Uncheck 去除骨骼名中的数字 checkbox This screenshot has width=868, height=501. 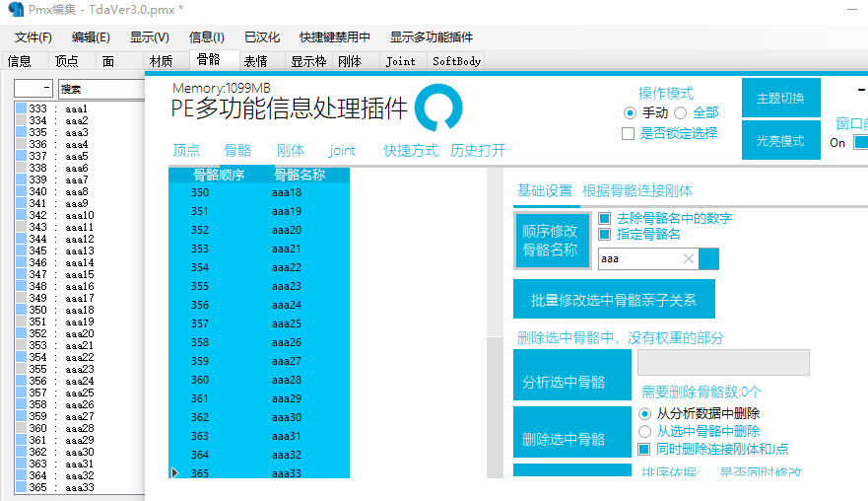click(x=605, y=218)
